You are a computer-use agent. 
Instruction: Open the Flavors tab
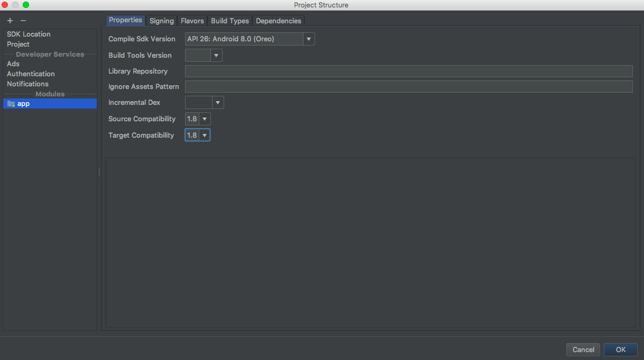(x=192, y=21)
